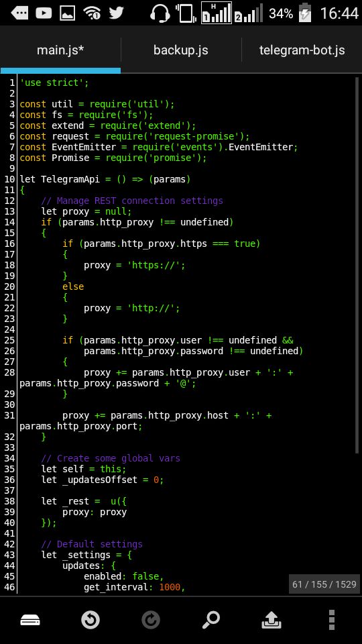362x644 pixels.
Task: Tap comment Default settings
Action: point(92,544)
